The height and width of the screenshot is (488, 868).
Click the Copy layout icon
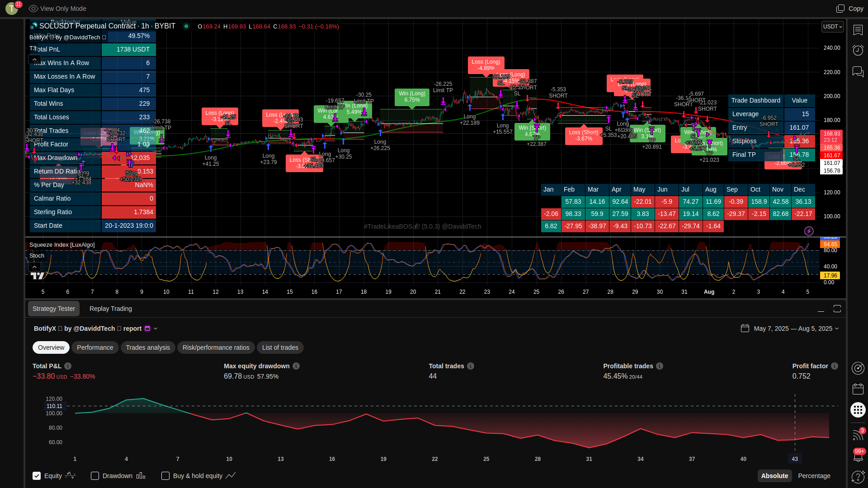pyautogui.click(x=840, y=9)
